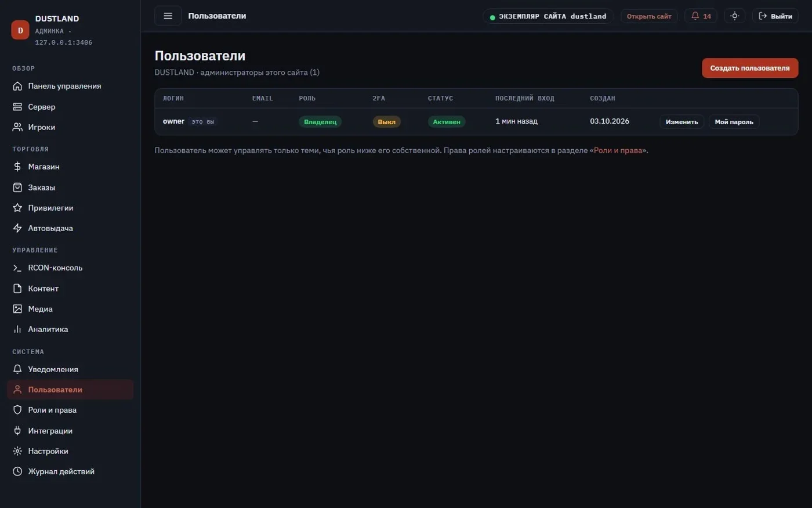Click the Активен status badge
Screen dimensions: 812x508
click(x=447, y=122)
